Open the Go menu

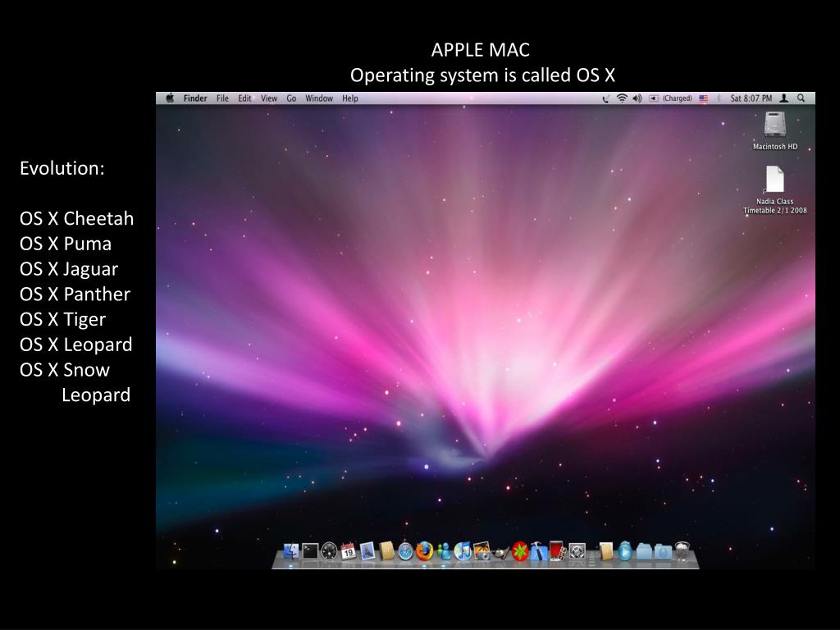click(x=291, y=98)
